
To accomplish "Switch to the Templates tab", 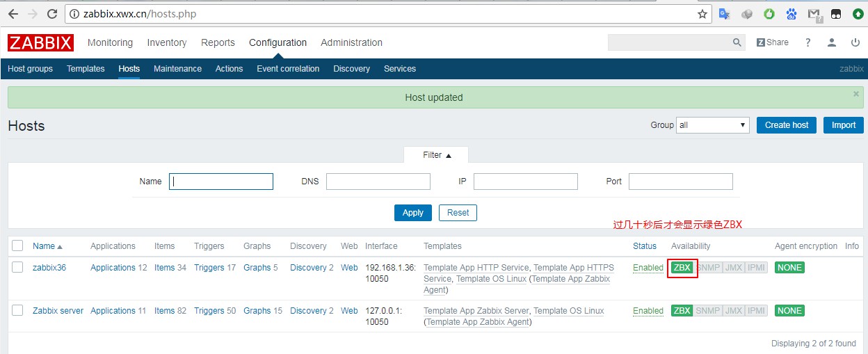I will [x=86, y=69].
